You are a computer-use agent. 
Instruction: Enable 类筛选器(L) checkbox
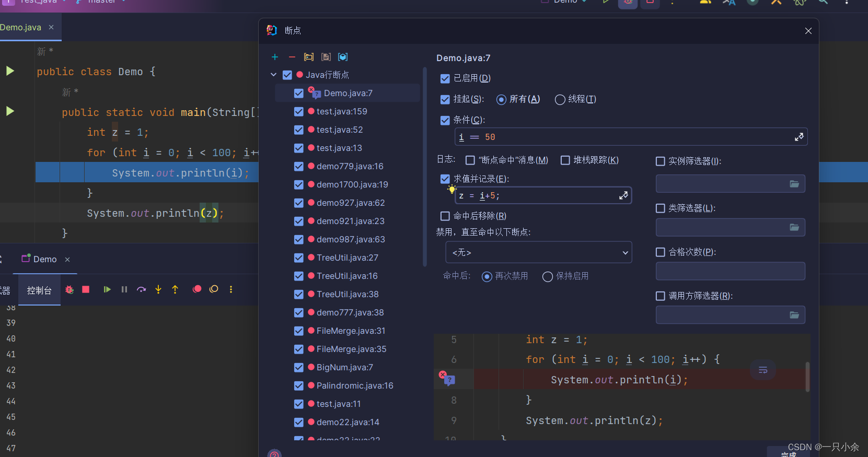click(661, 208)
